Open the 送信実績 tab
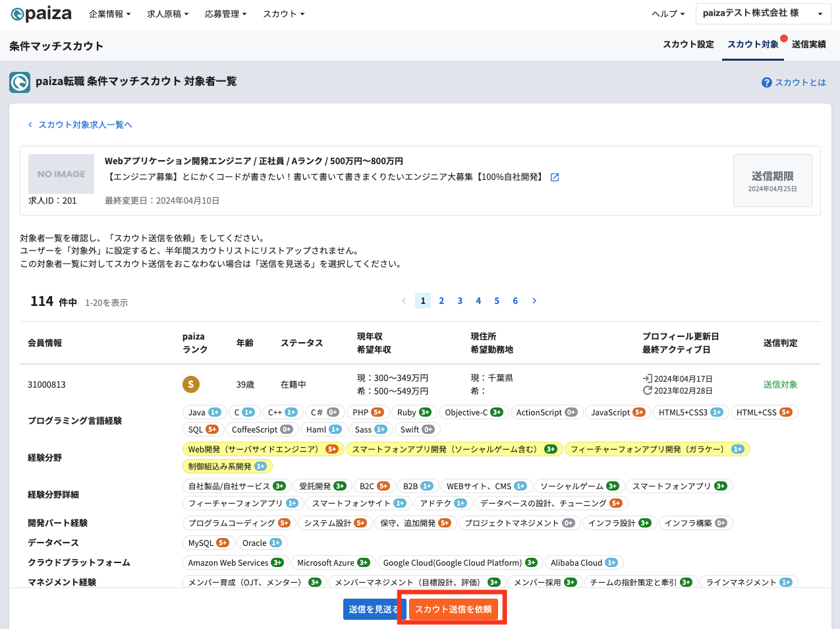Screen dimensions: 840x629 (809, 44)
